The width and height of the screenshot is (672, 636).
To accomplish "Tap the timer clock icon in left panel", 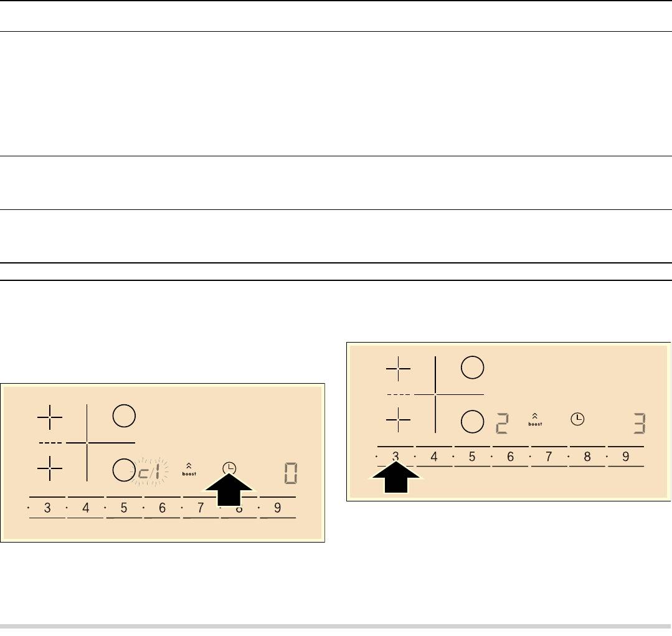I will pos(229,467).
